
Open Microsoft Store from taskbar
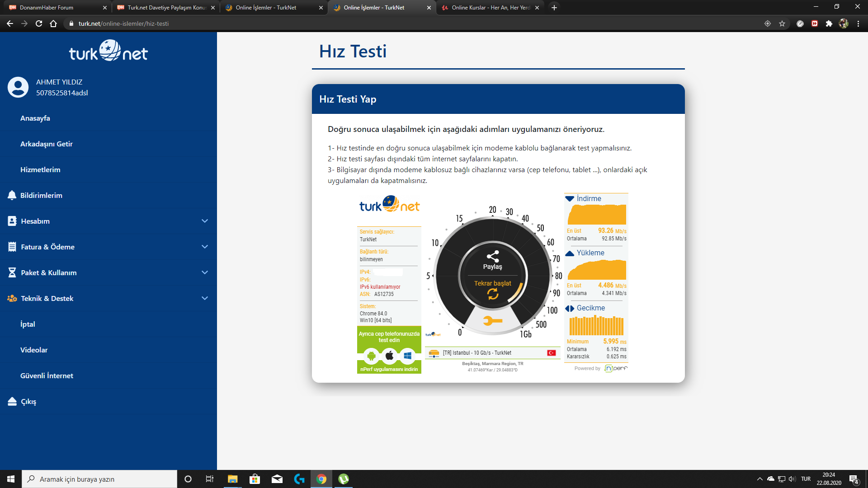tap(255, 479)
